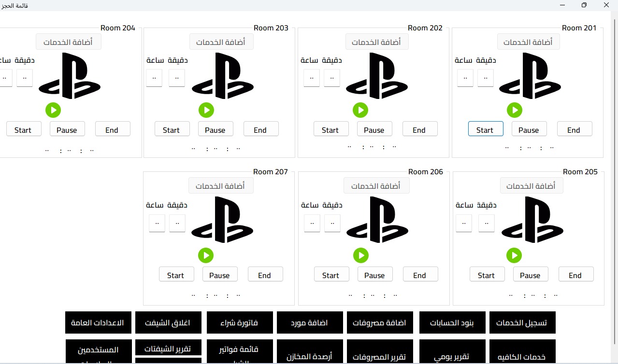The width and height of the screenshot is (618, 364).
Task: Open تسجيل الخدمات services registration
Action: (522, 322)
